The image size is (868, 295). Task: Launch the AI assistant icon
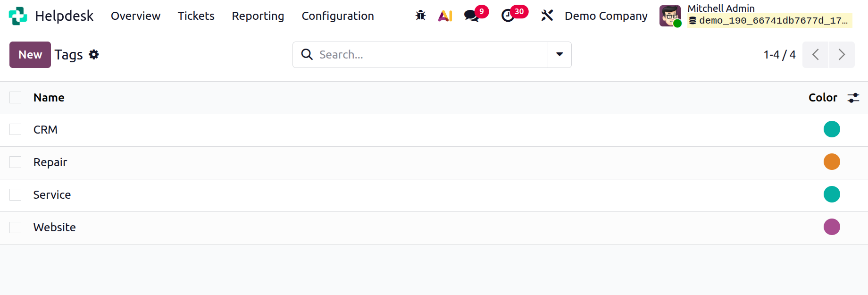pyautogui.click(x=445, y=16)
